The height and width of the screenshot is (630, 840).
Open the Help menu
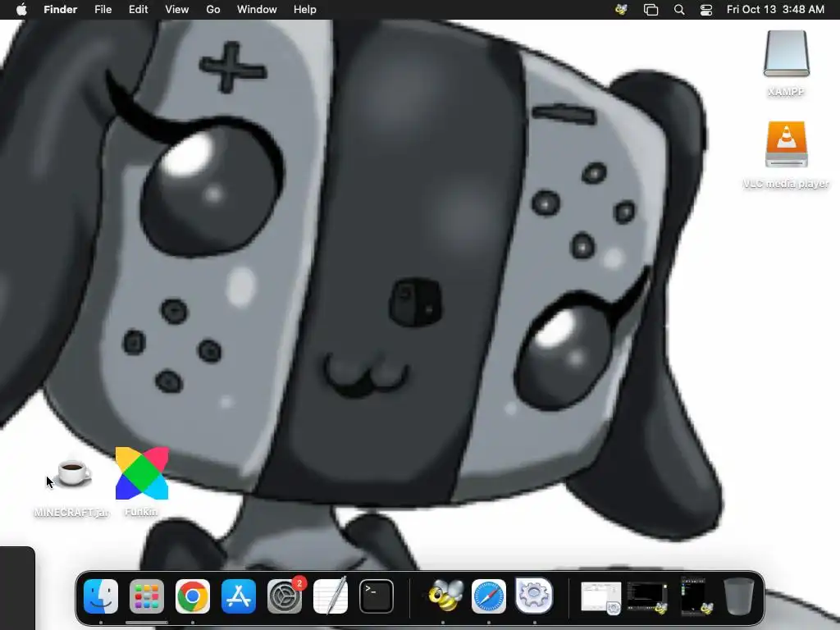tap(305, 10)
